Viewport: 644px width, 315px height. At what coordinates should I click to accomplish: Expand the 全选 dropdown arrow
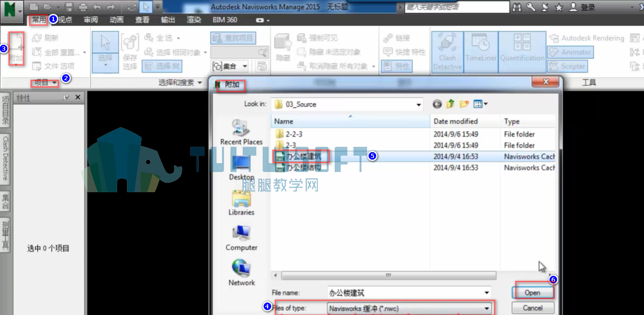tap(177, 38)
